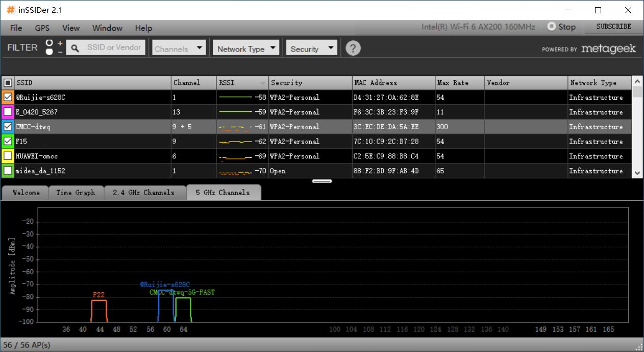Click MAC address 3C:EC:DE:DA:5A:EE

pos(386,127)
